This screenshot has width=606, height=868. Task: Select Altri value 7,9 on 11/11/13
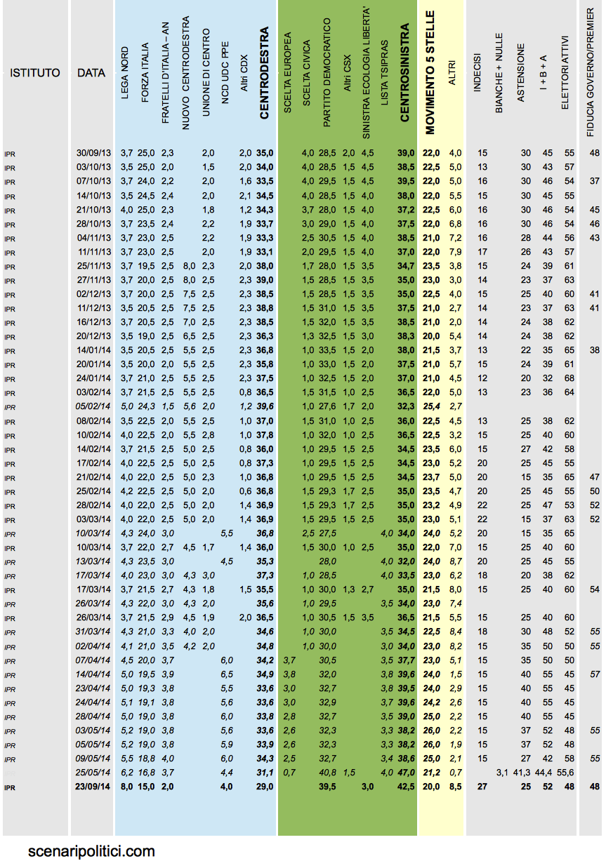click(455, 252)
